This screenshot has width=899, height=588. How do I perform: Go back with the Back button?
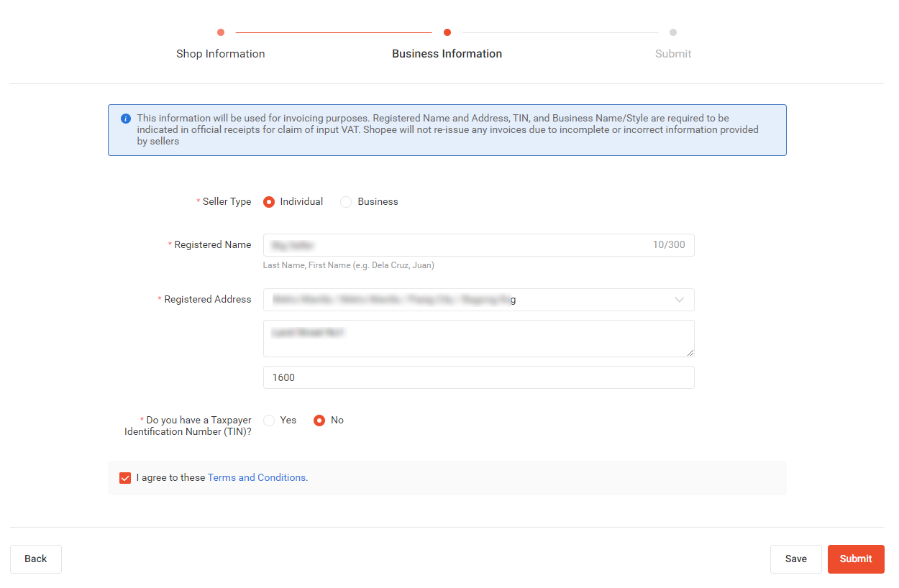pyautogui.click(x=35, y=559)
